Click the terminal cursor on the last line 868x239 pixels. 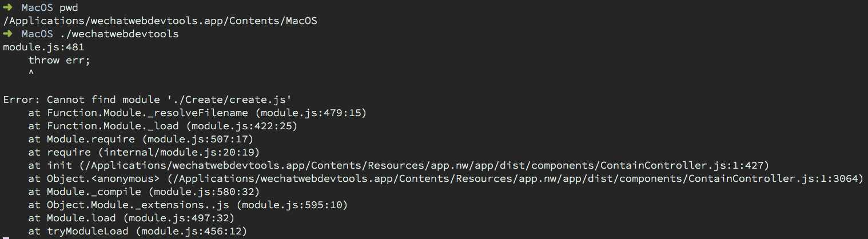point(5,237)
